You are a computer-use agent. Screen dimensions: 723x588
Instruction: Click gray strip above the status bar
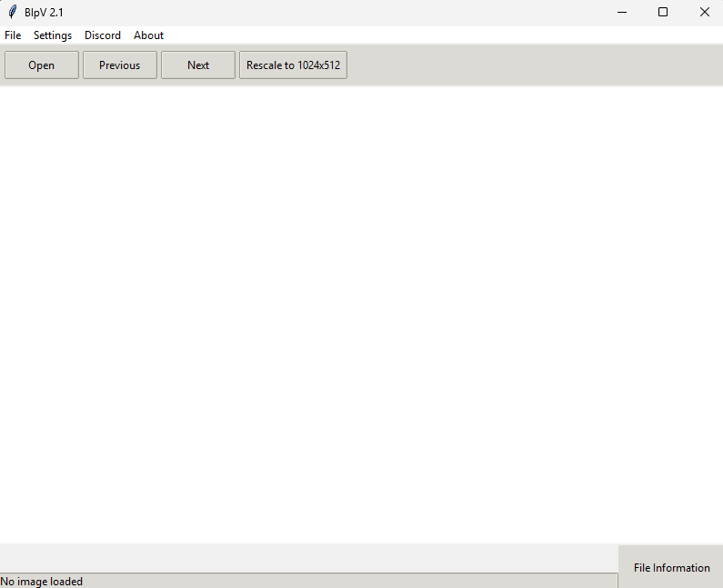pos(309,558)
